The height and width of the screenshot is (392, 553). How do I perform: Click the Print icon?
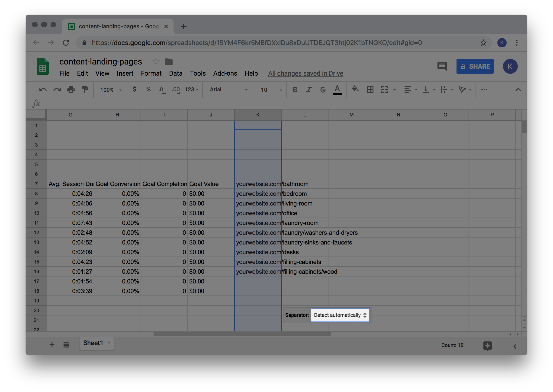(x=71, y=90)
